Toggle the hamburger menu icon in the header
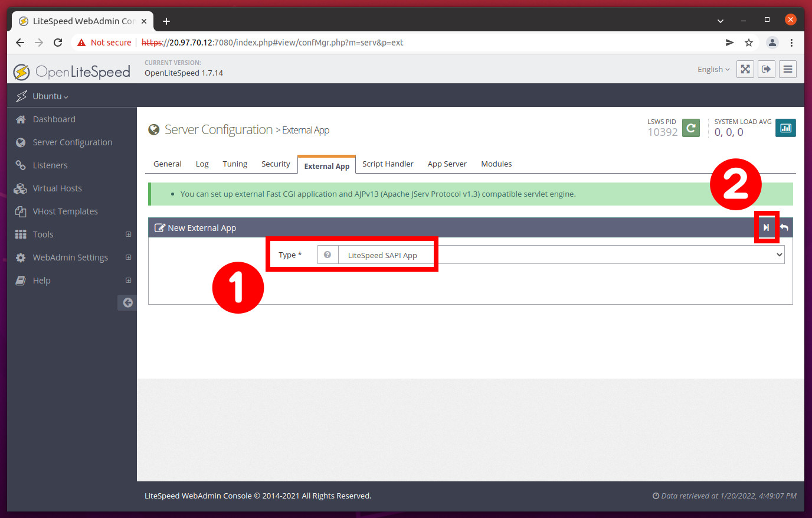Viewport: 812px width, 518px height. (788, 69)
